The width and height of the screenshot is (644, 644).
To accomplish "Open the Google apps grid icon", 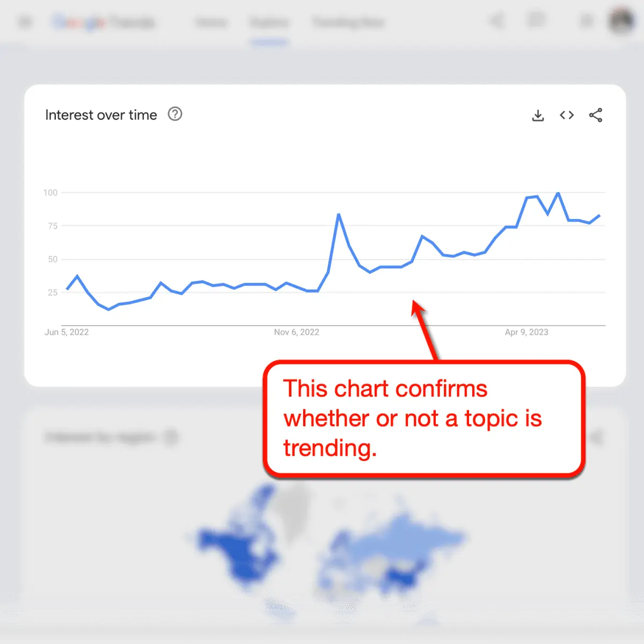I will (587, 21).
